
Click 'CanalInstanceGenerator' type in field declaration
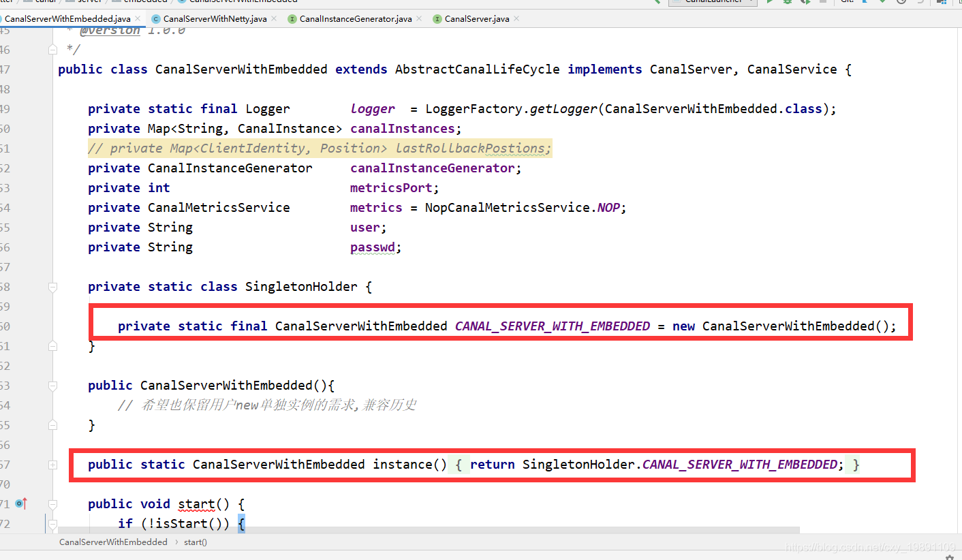(230, 168)
